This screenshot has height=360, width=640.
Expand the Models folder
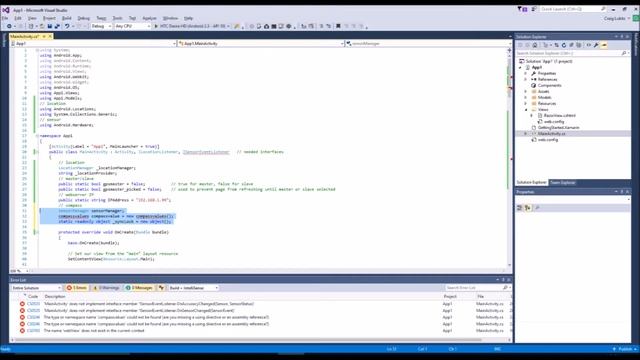(x=526, y=98)
